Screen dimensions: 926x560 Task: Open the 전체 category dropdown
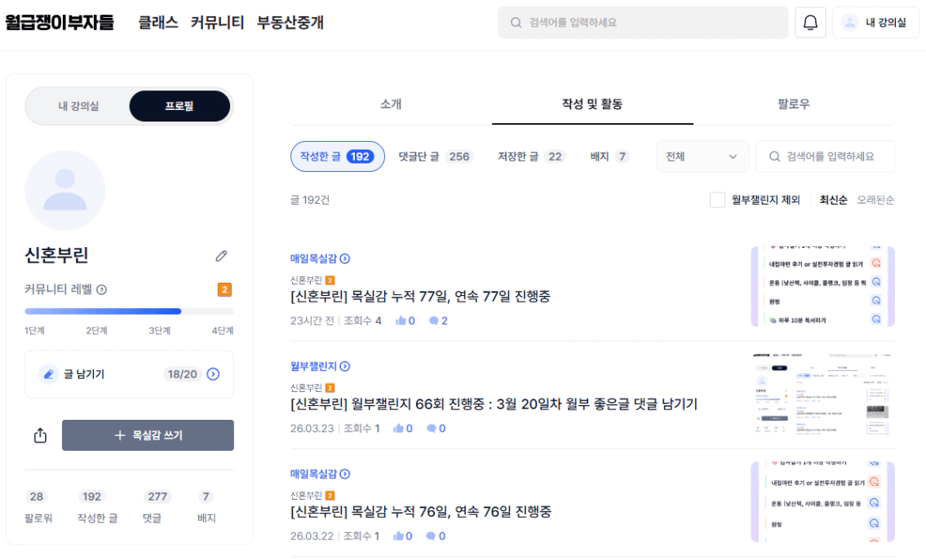click(x=701, y=157)
